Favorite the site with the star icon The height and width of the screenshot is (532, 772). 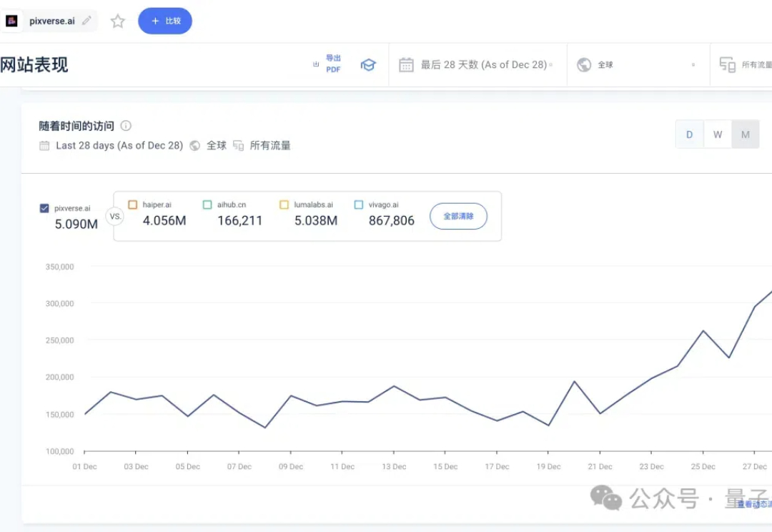(x=118, y=21)
